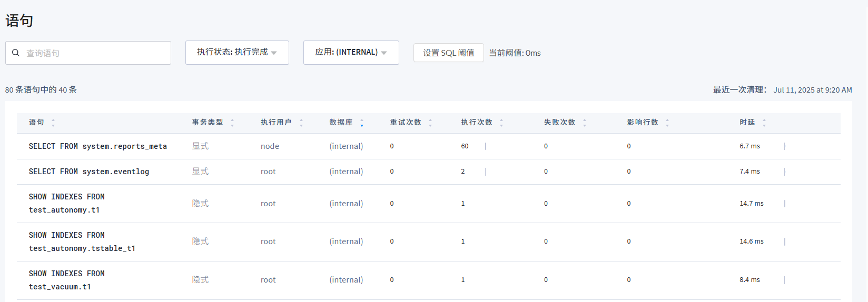Open SHOW INDEXES FROM test_autonomy.tstable_t1 statement
This screenshot has height=302, width=868.
82,241
